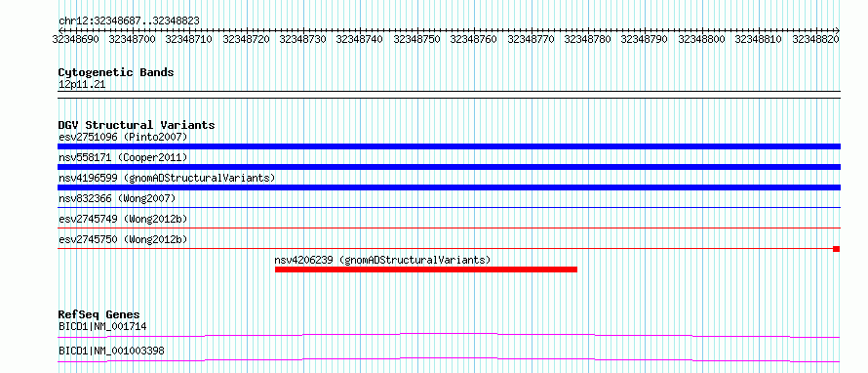The image size is (868, 373).
Task: Click the blue nsv4196599 variant bar
Action: (x=449, y=187)
